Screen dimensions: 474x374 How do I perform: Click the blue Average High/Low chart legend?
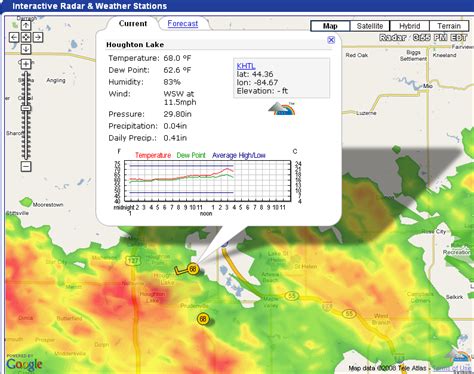pos(239,155)
